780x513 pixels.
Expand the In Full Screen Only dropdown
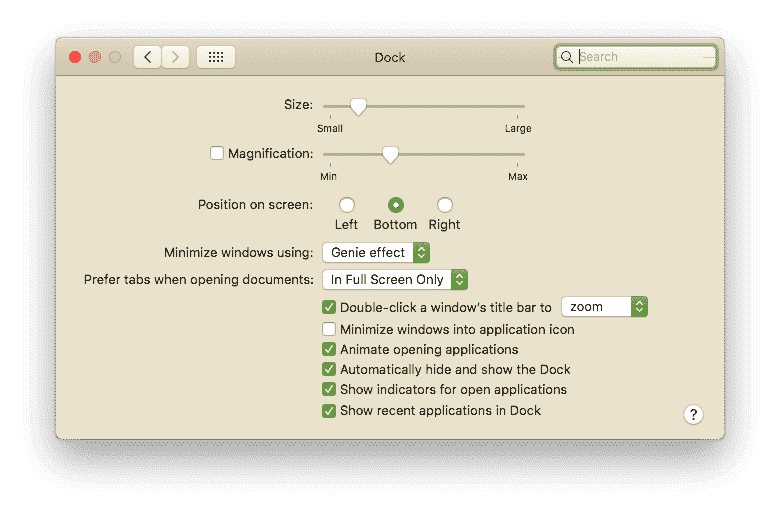pyautogui.click(x=395, y=280)
